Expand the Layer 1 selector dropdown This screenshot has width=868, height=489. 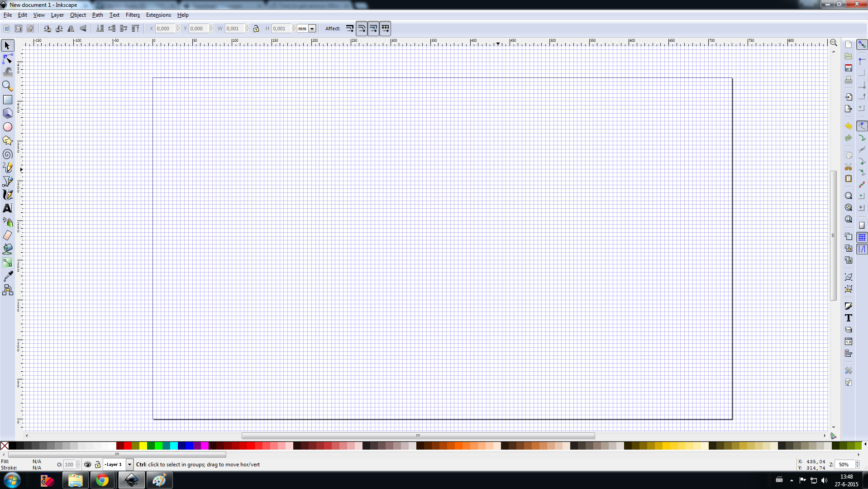coord(129,465)
